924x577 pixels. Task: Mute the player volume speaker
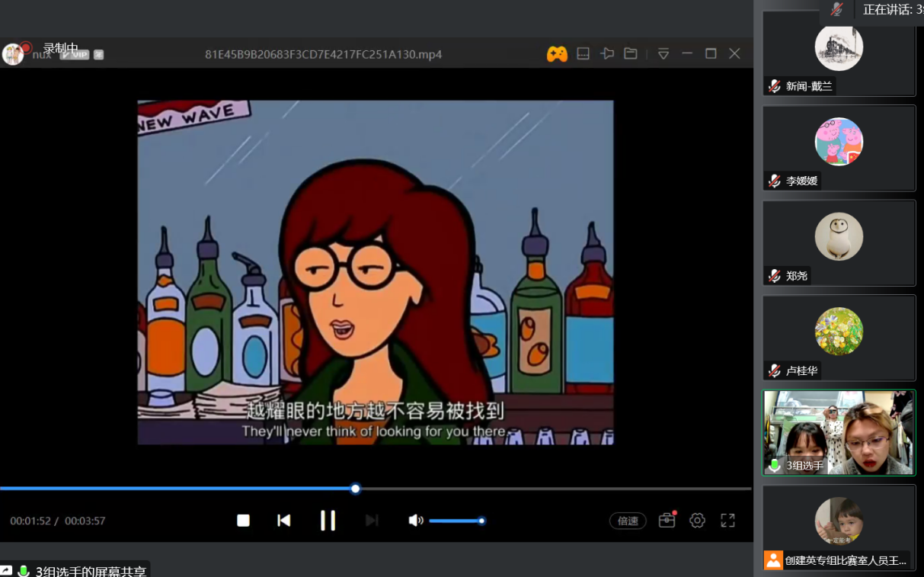(415, 521)
